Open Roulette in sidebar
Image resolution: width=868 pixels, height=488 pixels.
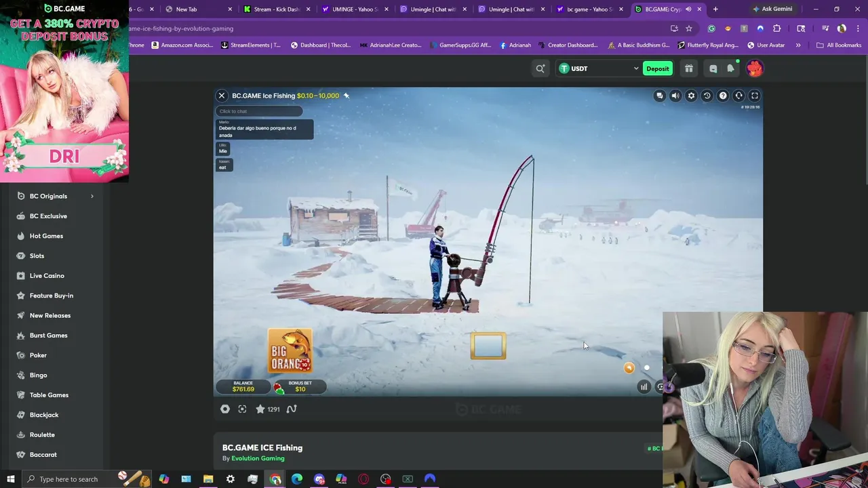(42, 434)
